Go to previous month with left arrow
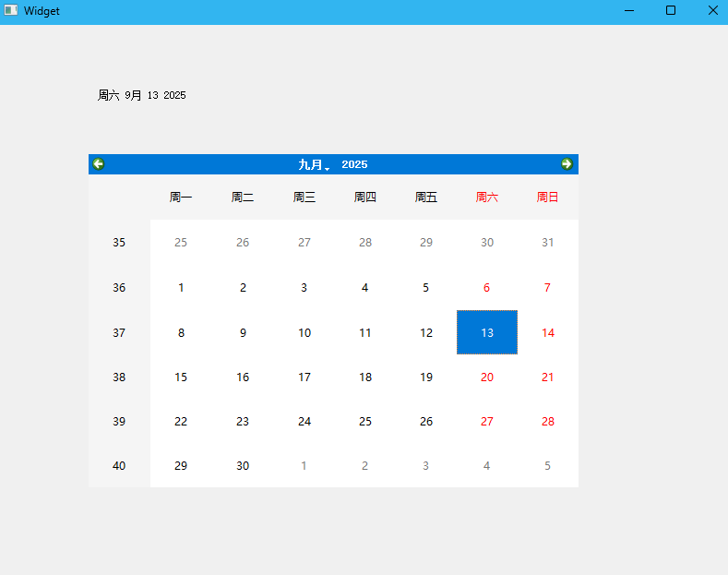The image size is (728, 575). coord(99,164)
